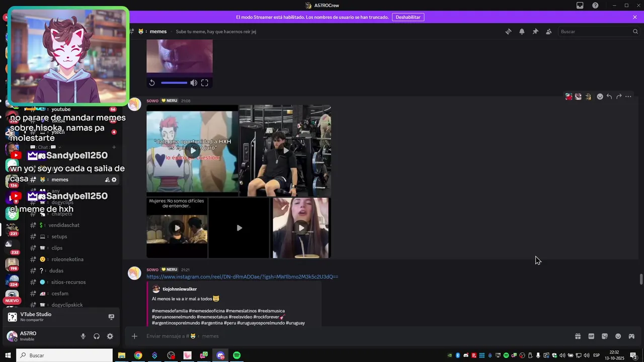644x362 pixels.
Task: Select the dogyclipskick channel
Action: pyautogui.click(x=73, y=305)
